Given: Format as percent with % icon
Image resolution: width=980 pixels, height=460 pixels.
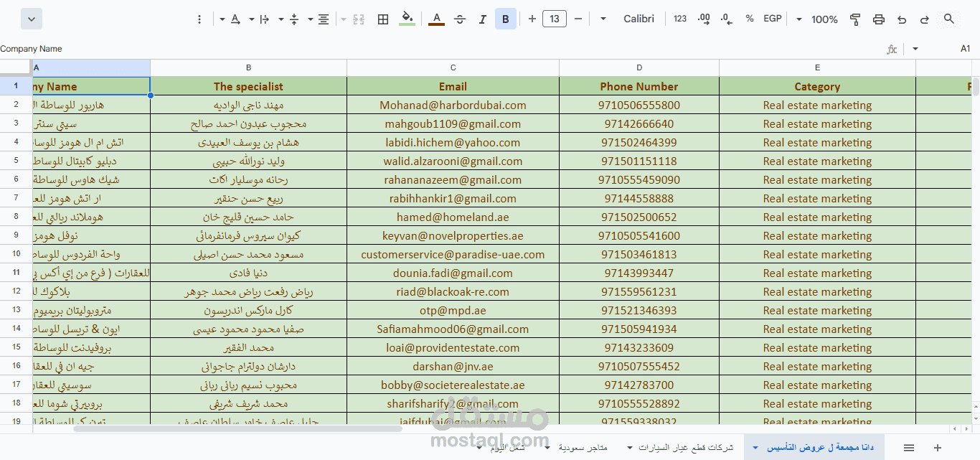Looking at the screenshot, I should 750,19.
